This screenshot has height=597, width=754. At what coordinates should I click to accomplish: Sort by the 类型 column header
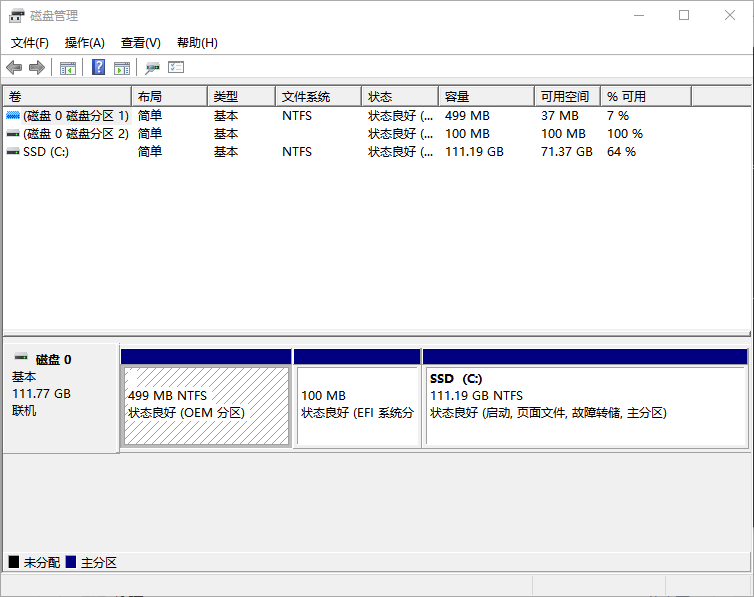242,97
